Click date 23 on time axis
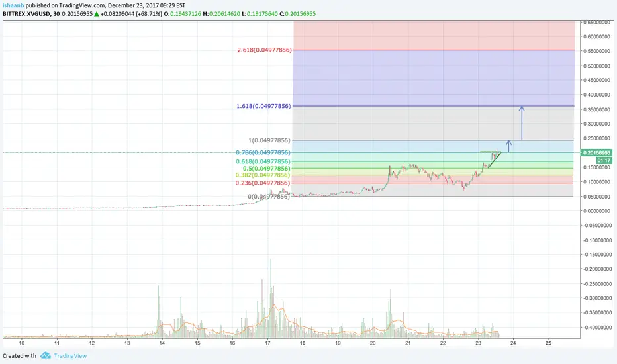The width and height of the screenshot is (617, 364). [x=478, y=343]
